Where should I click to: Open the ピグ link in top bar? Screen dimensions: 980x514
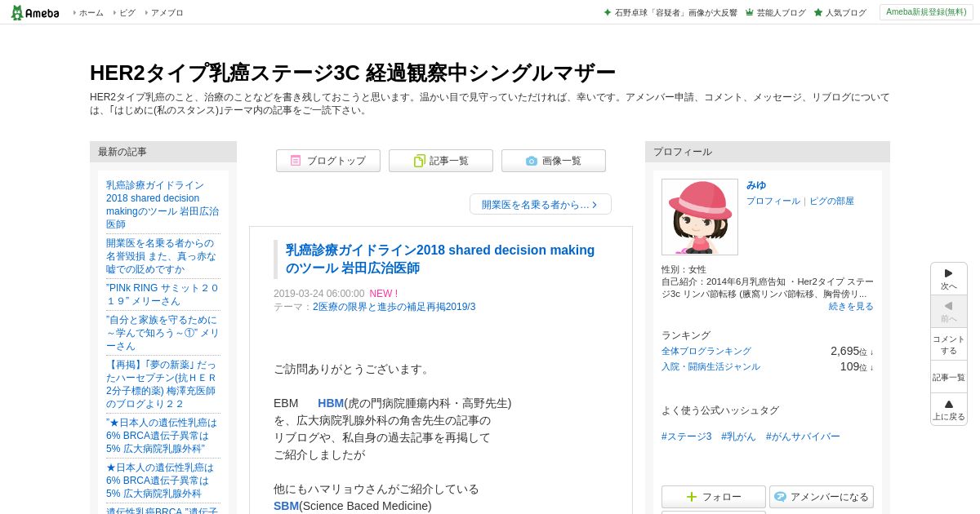[x=127, y=13]
